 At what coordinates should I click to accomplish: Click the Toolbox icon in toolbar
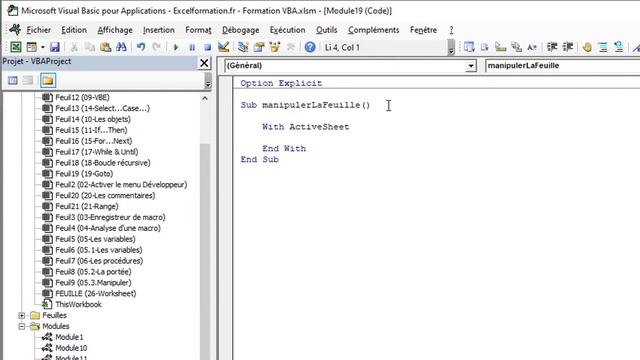(291, 47)
